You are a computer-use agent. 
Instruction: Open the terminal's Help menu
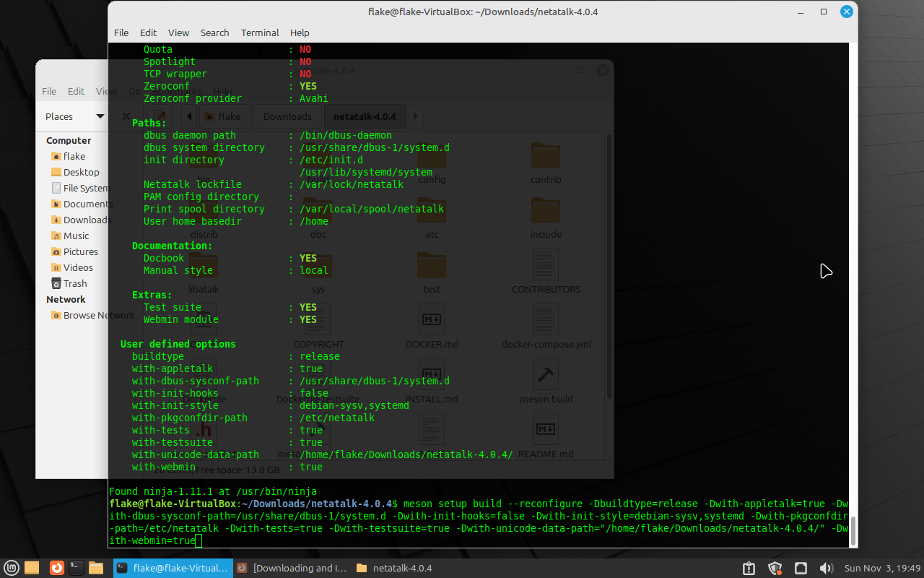click(x=300, y=33)
